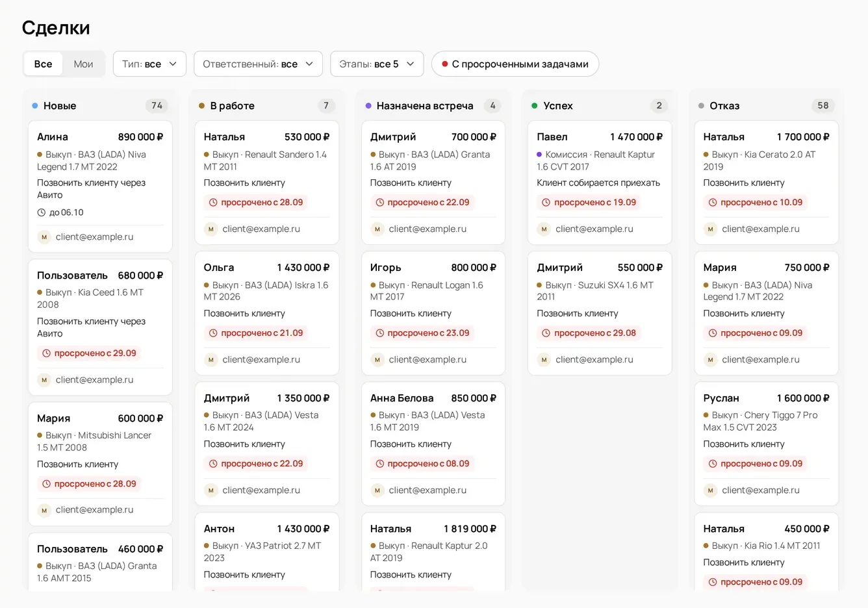
Task: Click the clock icon next to до 06.10
Action: coord(42,212)
